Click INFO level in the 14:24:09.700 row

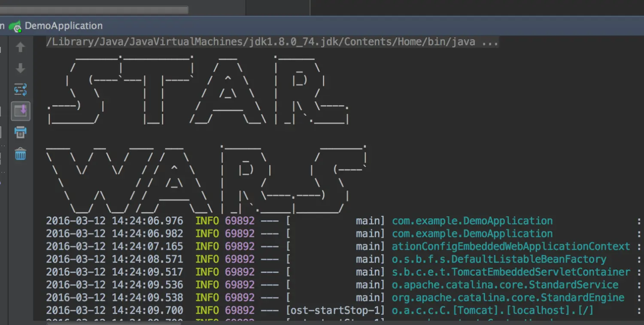(207, 310)
